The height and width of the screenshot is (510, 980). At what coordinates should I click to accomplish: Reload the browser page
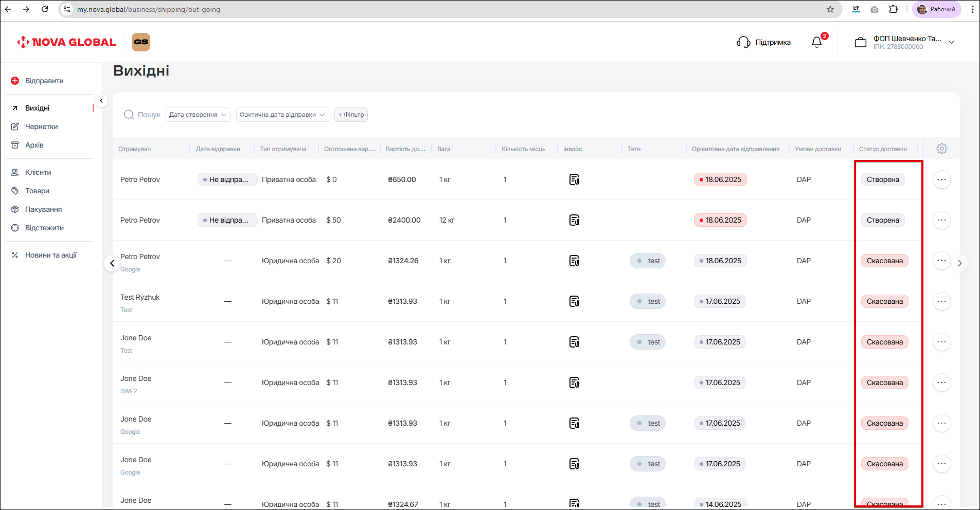pos(45,9)
